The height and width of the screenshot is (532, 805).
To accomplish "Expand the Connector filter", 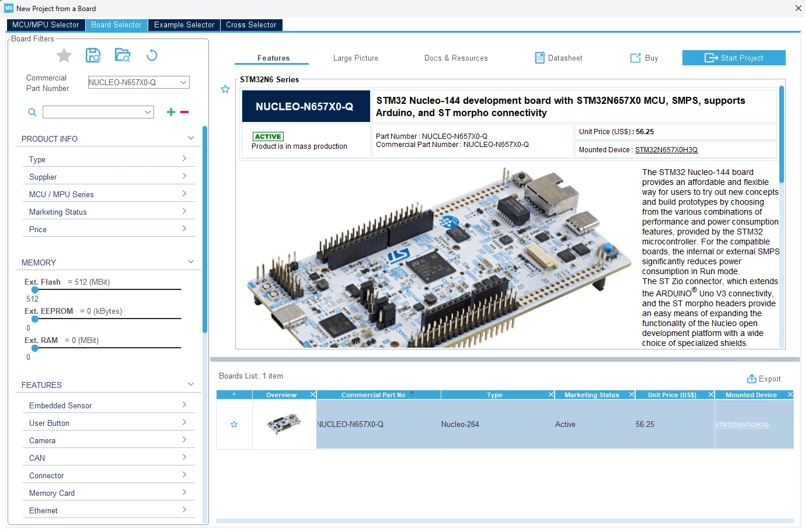I will (184, 475).
